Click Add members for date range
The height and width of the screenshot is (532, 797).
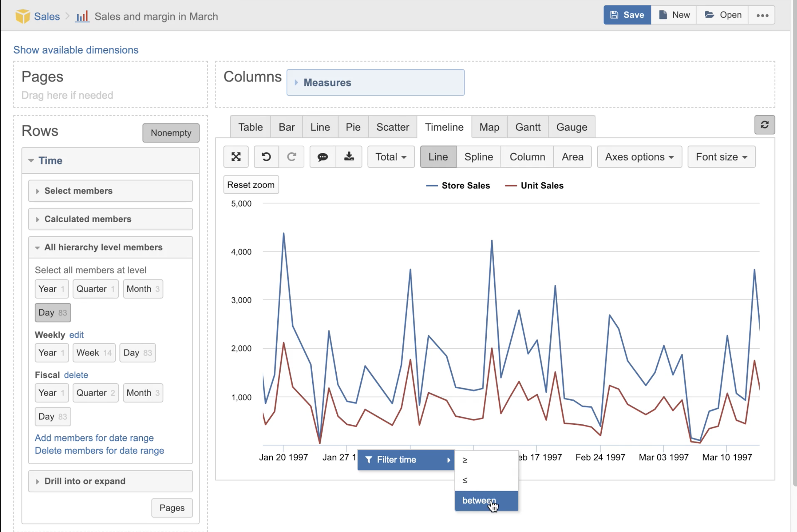click(94, 438)
